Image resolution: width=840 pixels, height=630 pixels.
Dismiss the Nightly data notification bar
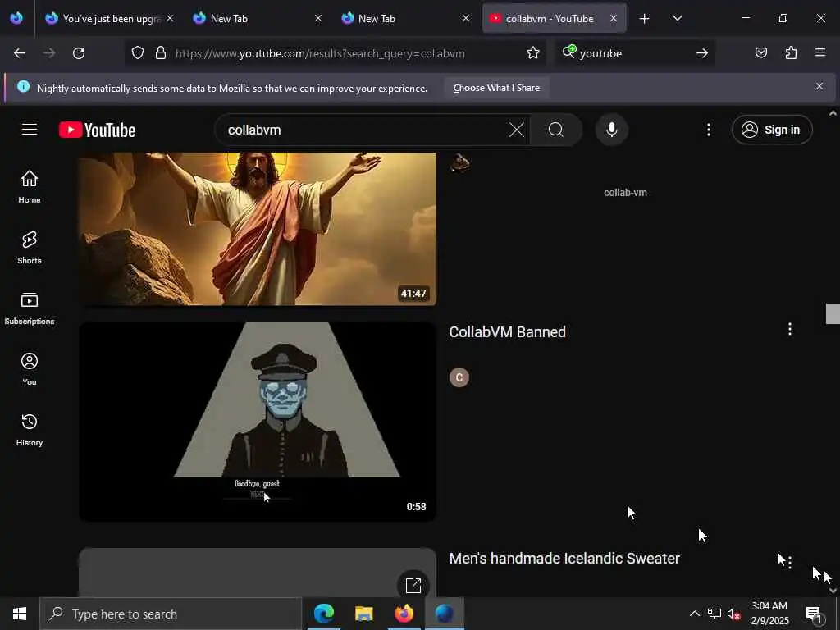pyautogui.click(x=819, y=86)
